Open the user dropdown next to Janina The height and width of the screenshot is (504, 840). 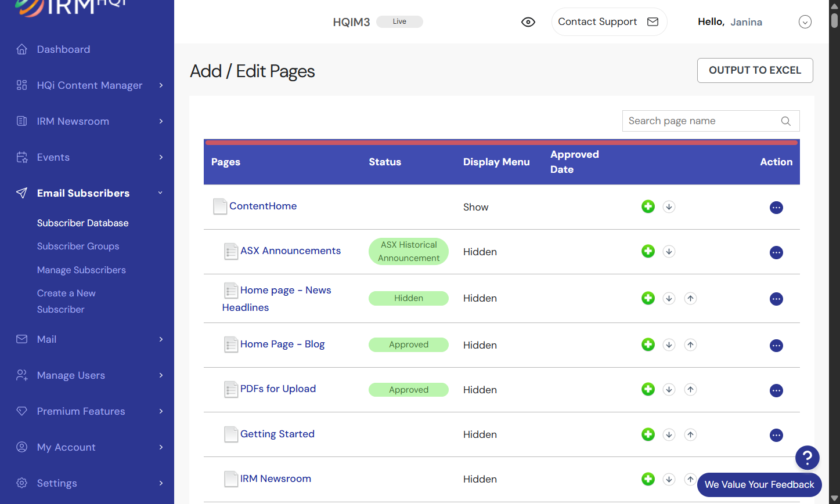pos(805,22)
